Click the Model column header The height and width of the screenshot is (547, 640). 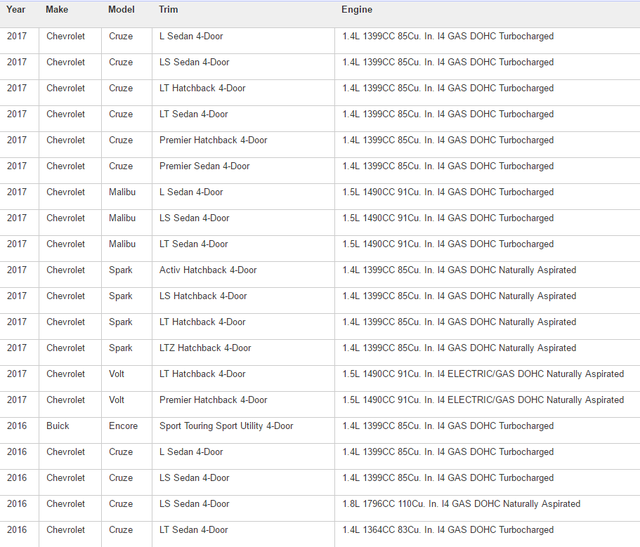pos(121,9)
